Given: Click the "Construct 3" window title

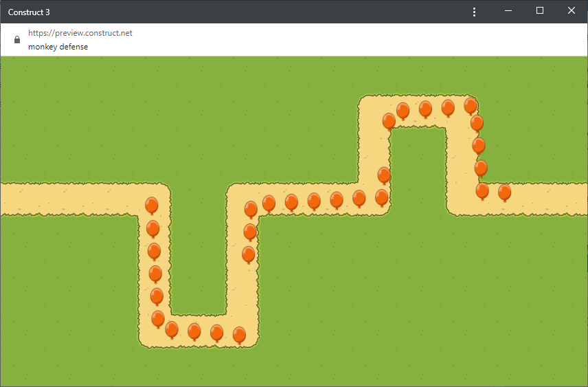Looking at the screenshot, I should pyautogui.click(x=29, y=12).
